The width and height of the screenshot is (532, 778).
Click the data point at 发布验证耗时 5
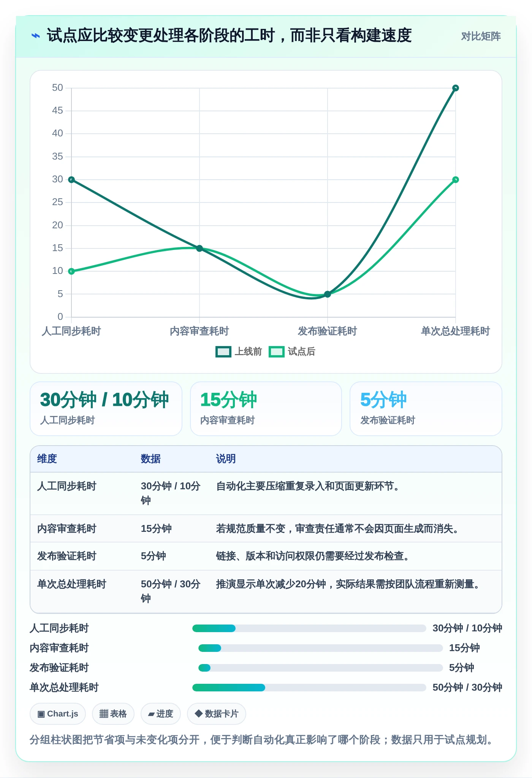(328, 294)
